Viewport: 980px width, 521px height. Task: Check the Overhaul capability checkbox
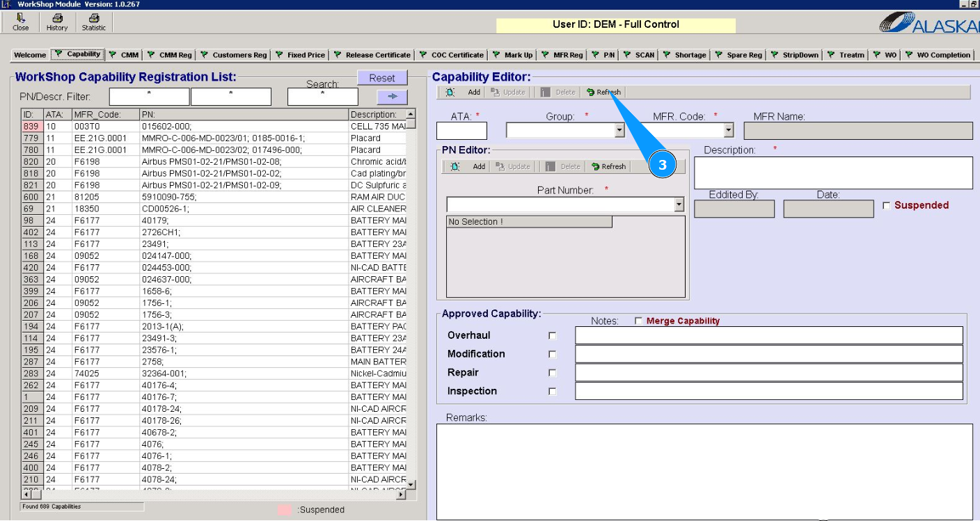(553, 336)
